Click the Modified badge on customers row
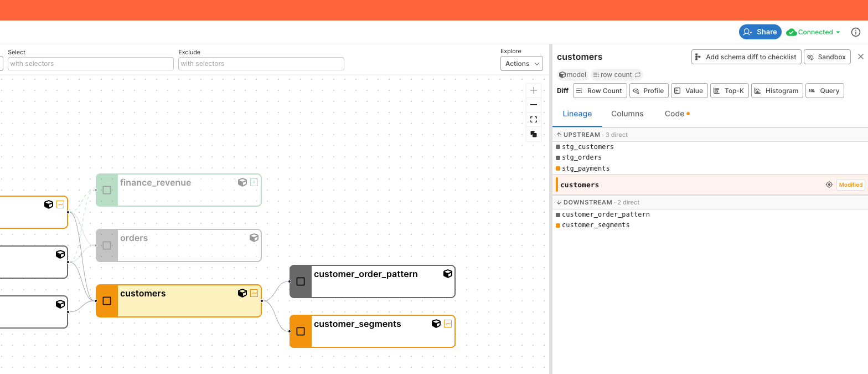 (850, 185)
